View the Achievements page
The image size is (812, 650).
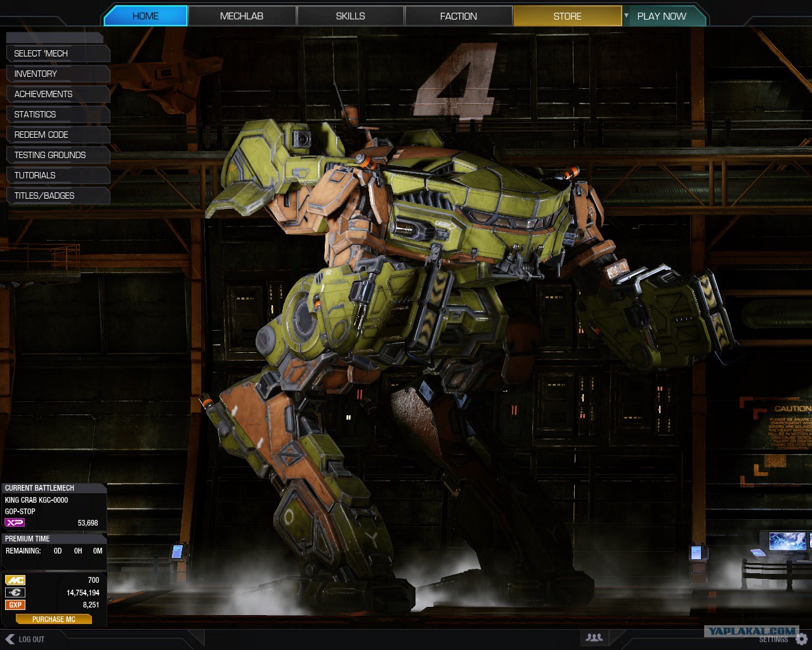click(x=58, y=94)
